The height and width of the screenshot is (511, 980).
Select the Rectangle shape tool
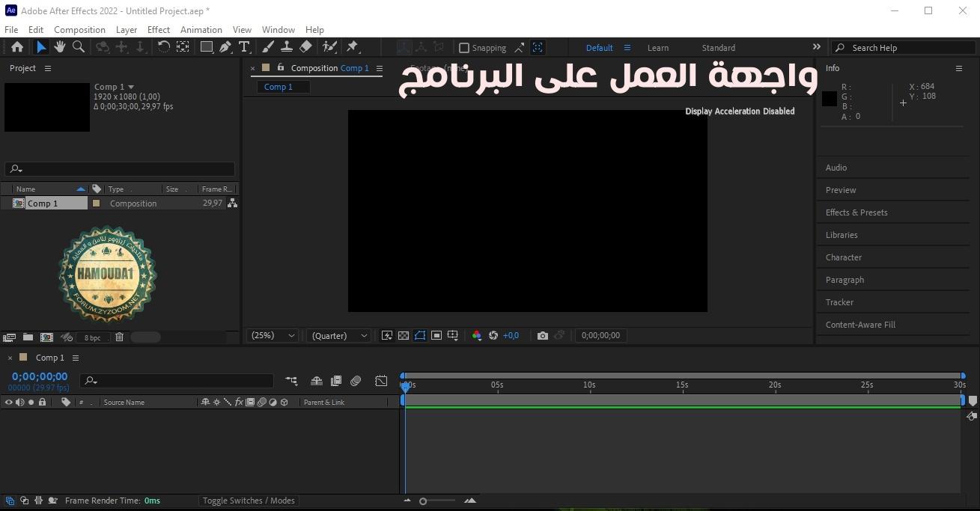(207, 47)
